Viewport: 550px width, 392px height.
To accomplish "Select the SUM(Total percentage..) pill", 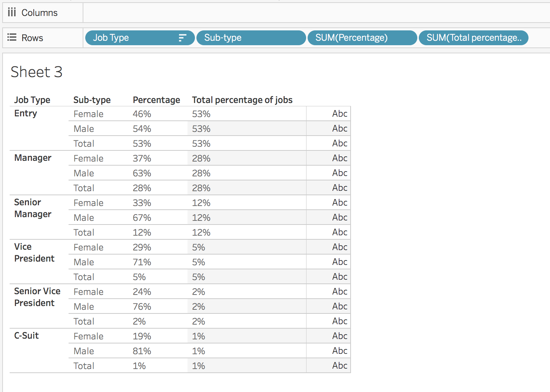I will click(x=473, y=38).
